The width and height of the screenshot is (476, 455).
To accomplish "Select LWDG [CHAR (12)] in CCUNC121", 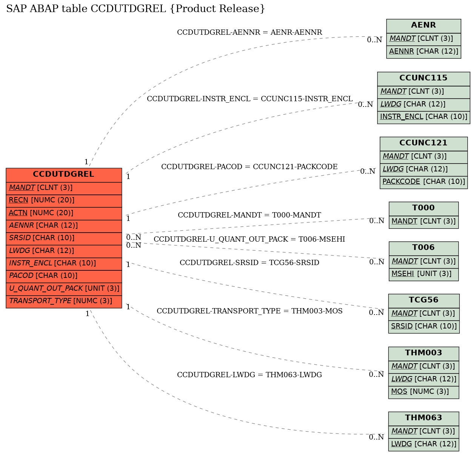I will (424, 170).
